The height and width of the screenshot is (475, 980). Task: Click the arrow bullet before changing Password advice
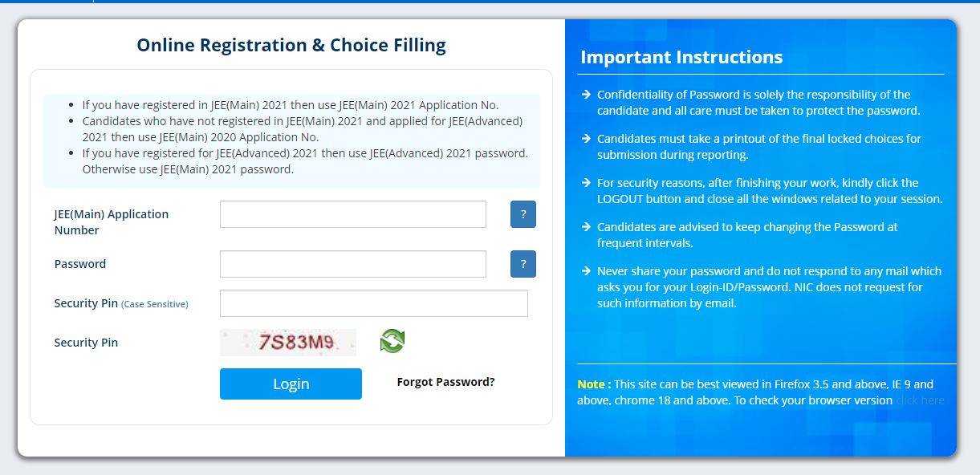tap(587, 227)
